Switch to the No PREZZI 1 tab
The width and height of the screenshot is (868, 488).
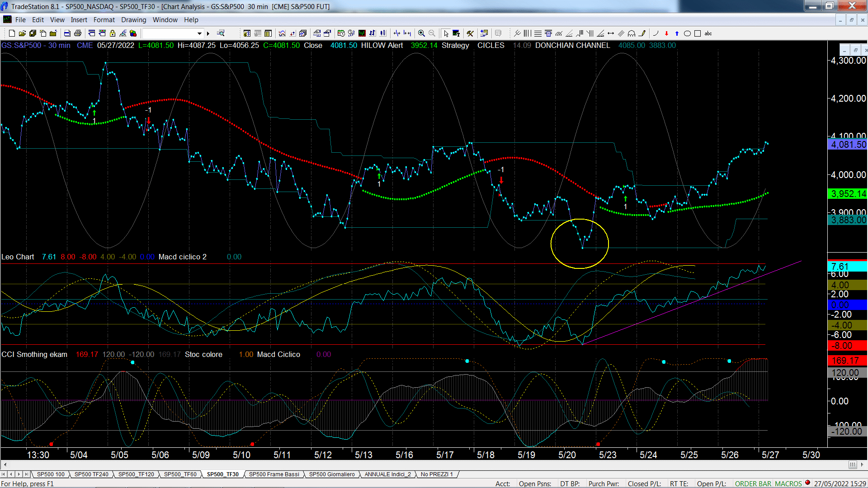436,474
